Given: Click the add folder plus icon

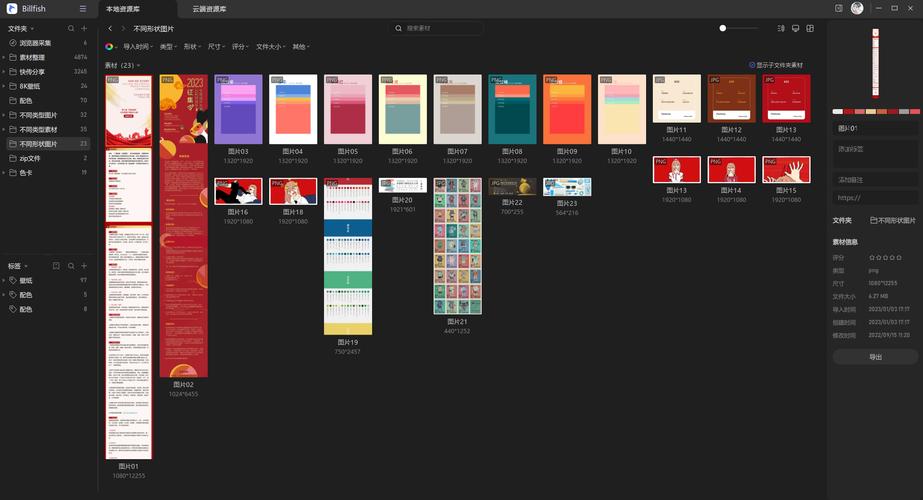Looking at the screenshot, I should (x=84, y=28).
